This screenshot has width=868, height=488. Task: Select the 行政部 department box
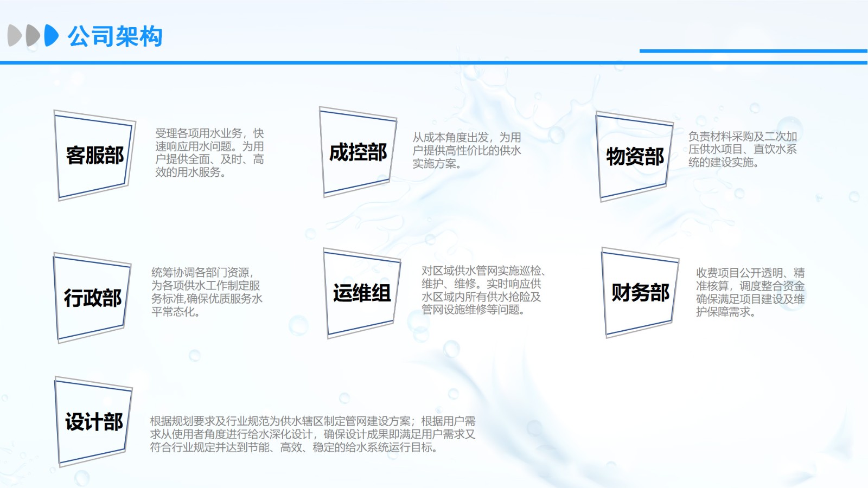click(92, 298)
